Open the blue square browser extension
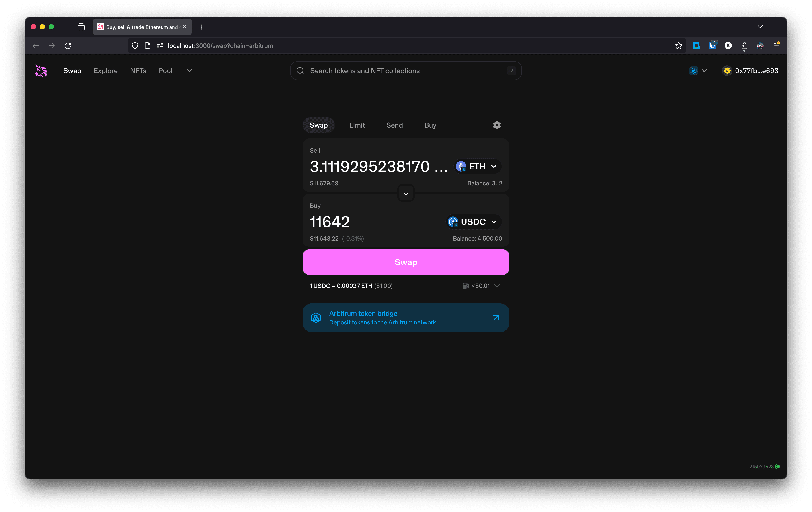 [696, 45]
